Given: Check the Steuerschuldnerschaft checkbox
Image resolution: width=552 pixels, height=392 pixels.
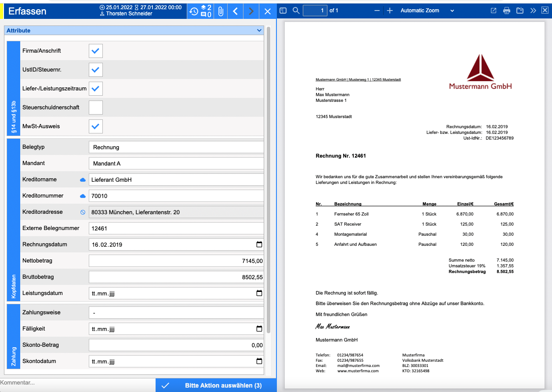Looking at the screenshot, I should click(96, 108).
